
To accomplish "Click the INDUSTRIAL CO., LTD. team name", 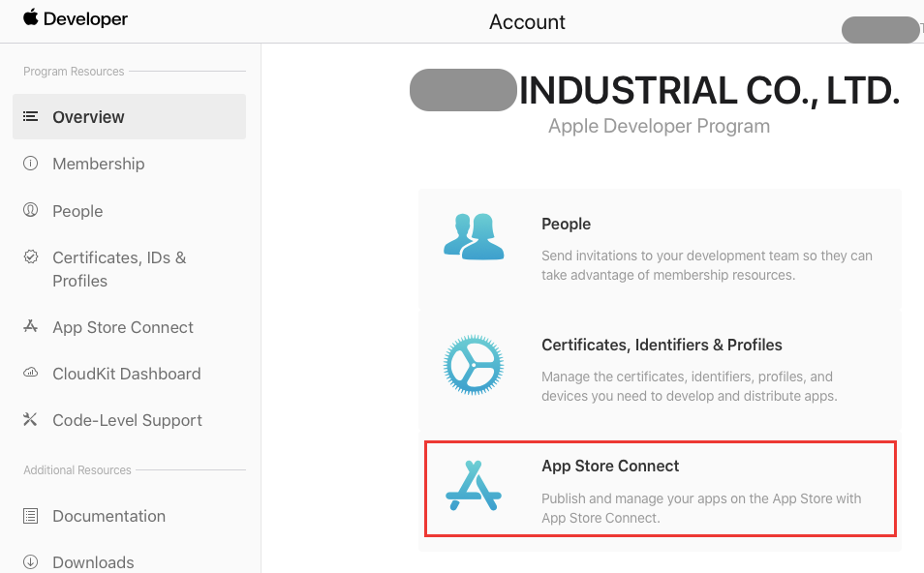I will (x=710, y=90).
